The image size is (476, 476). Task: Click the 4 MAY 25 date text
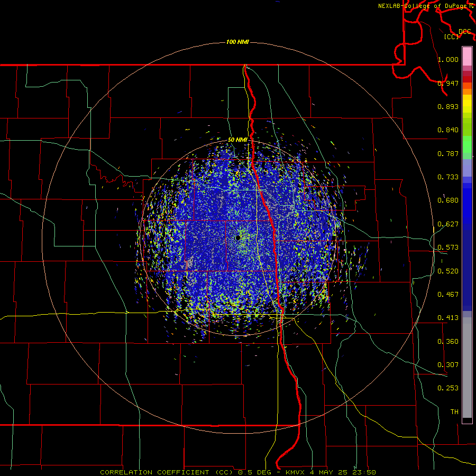(329, 472)
